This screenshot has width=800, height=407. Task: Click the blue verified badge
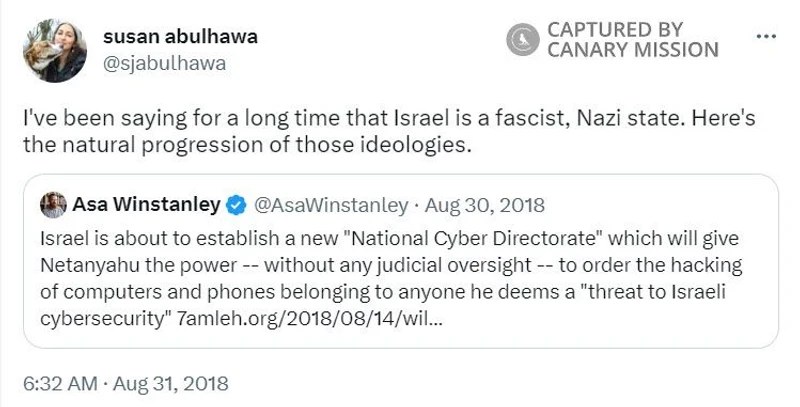tap(236, 206)
